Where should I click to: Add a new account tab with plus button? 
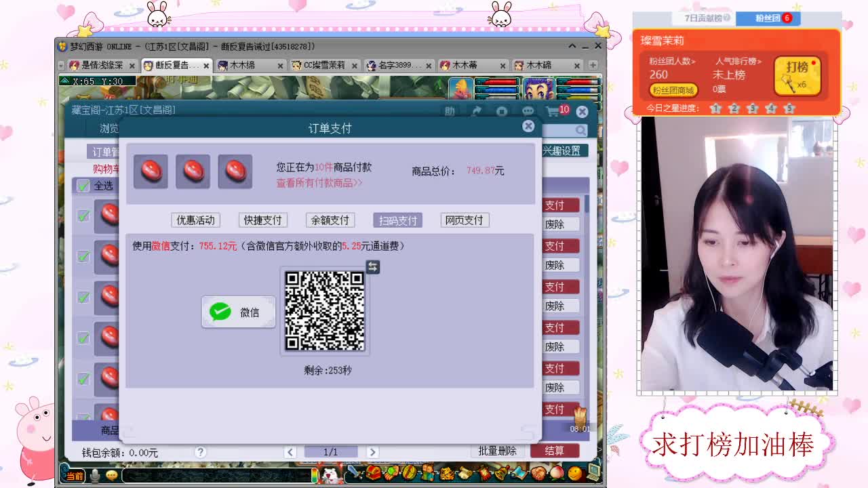[593, 65]
